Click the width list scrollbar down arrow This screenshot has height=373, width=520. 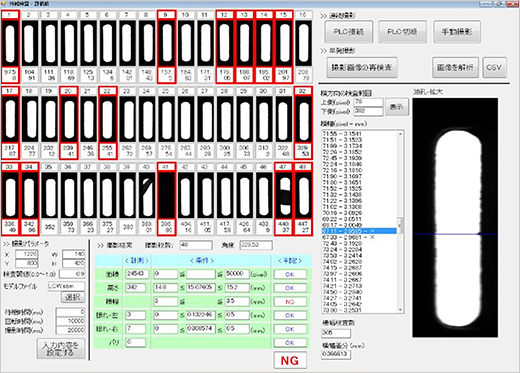coord(400,310)
